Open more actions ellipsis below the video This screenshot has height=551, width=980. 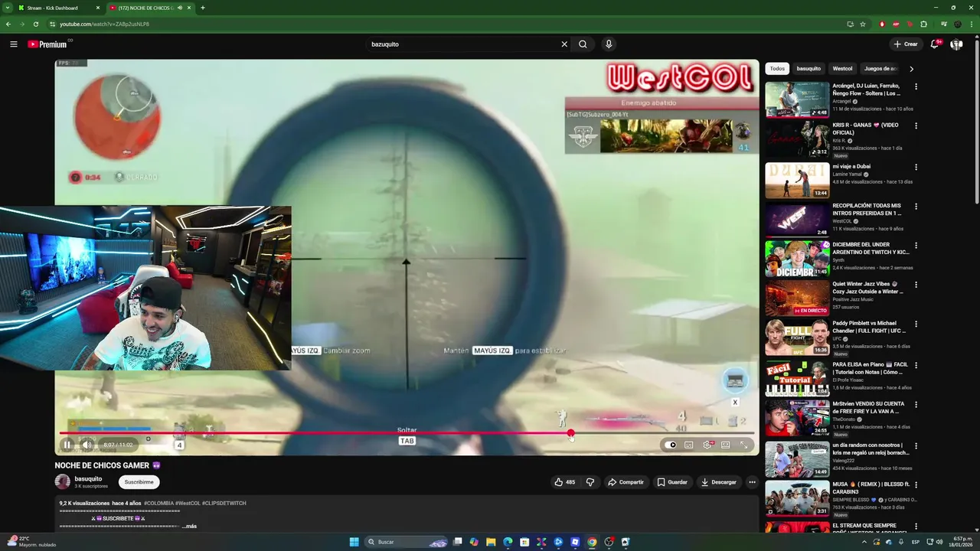click(x=753, y=482)
